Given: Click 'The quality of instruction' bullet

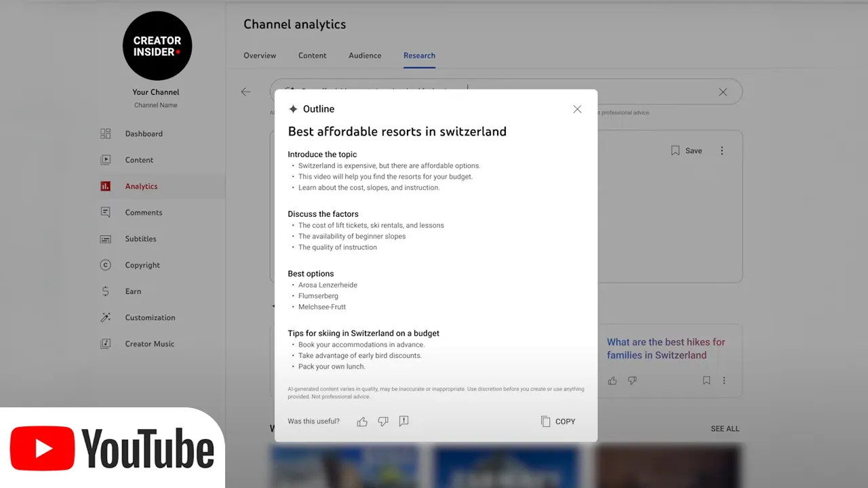Looking at the screenshot, I should [338, 247].
